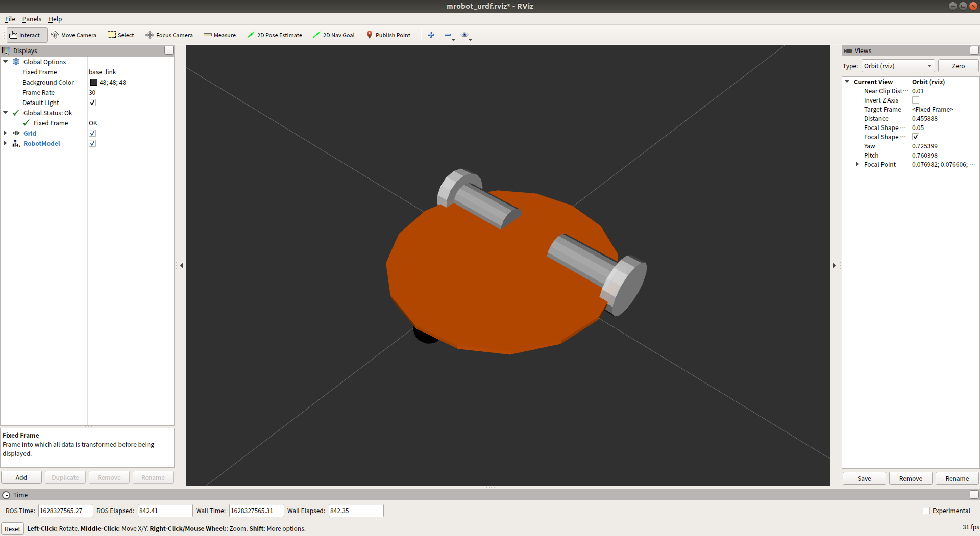Image resolution: width=980 pixels, height=536 pixels.
Task: Click the Displays panel float box
Action: pos(169,50)
